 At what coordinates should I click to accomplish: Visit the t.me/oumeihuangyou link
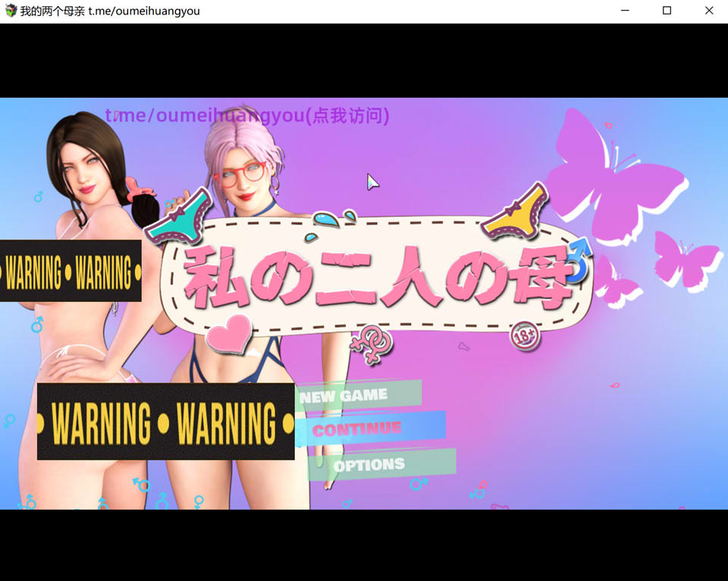point(247,115)
